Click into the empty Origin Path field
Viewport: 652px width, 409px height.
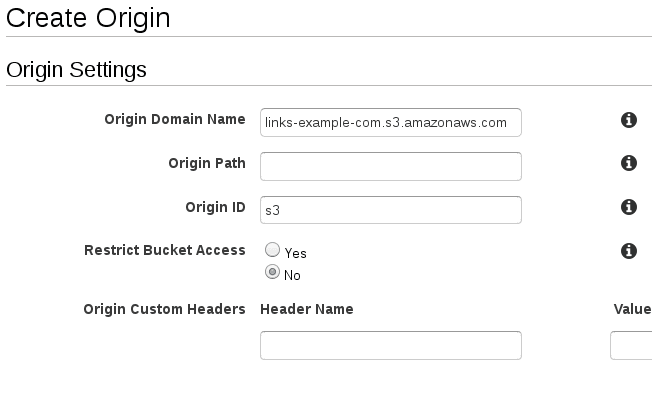point(390,165)
